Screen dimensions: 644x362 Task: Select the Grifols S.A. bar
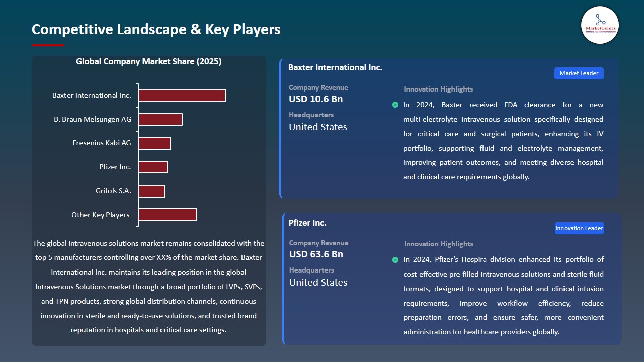pyautogui.click(x=152, y=191)
